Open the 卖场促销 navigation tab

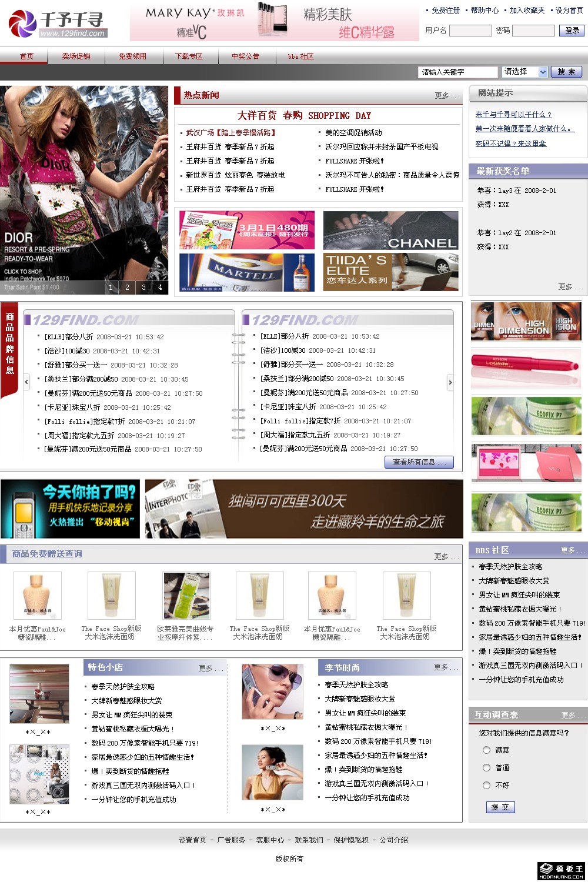tap(76, 56)
